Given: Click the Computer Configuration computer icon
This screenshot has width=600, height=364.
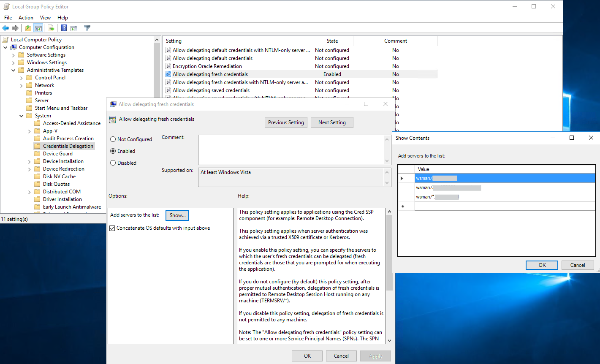Looking at the screenshot, I should pos(14,47).
